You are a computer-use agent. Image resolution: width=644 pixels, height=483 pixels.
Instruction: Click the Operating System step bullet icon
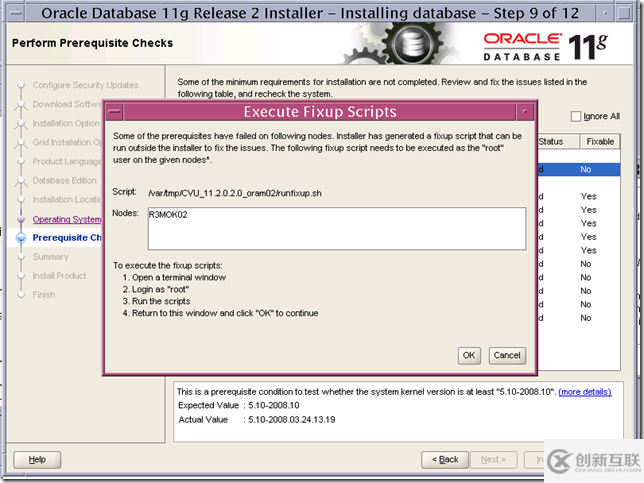[x=21, y=219]
